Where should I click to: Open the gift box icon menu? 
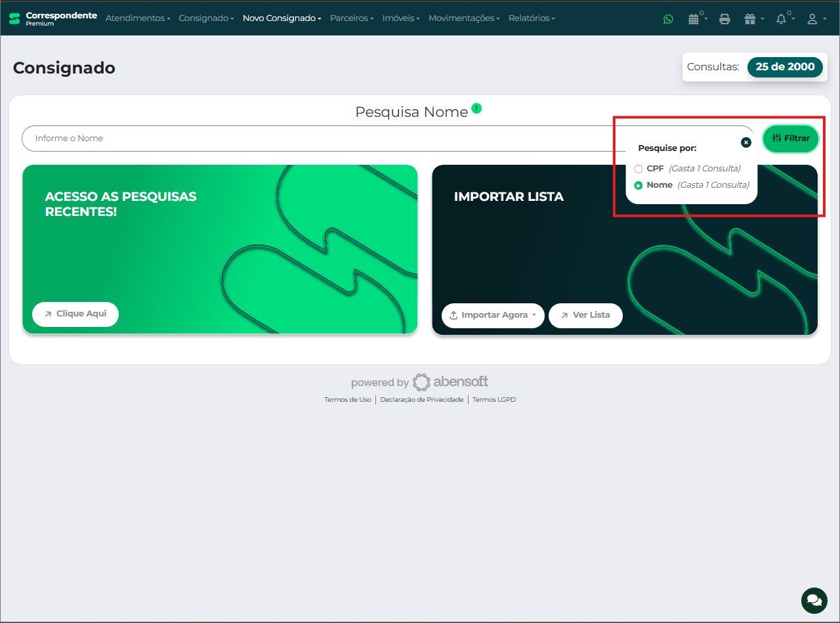pos(751,19)
